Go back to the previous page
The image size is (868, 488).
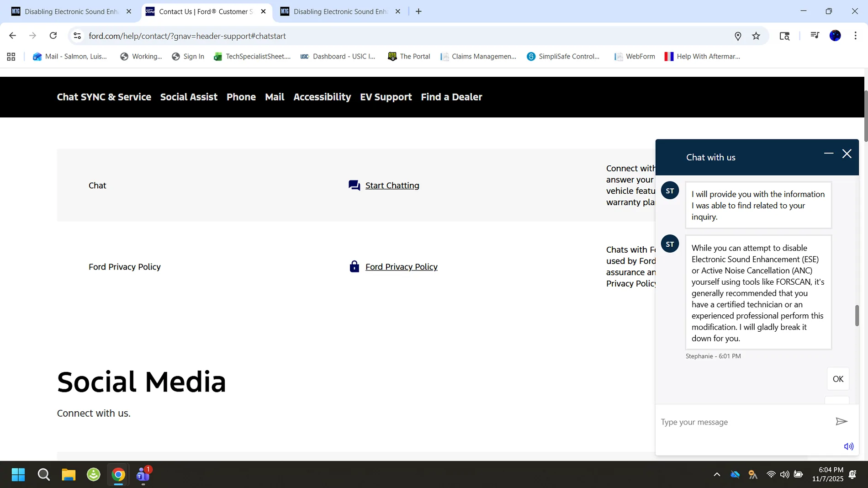[x=12, y=36]
